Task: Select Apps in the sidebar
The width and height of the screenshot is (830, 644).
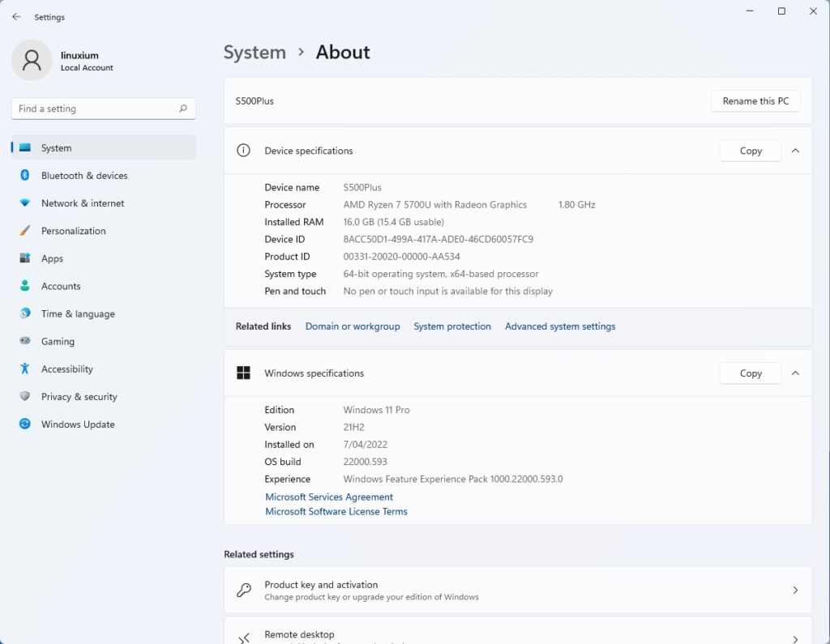Action: (x=52, y=258)
